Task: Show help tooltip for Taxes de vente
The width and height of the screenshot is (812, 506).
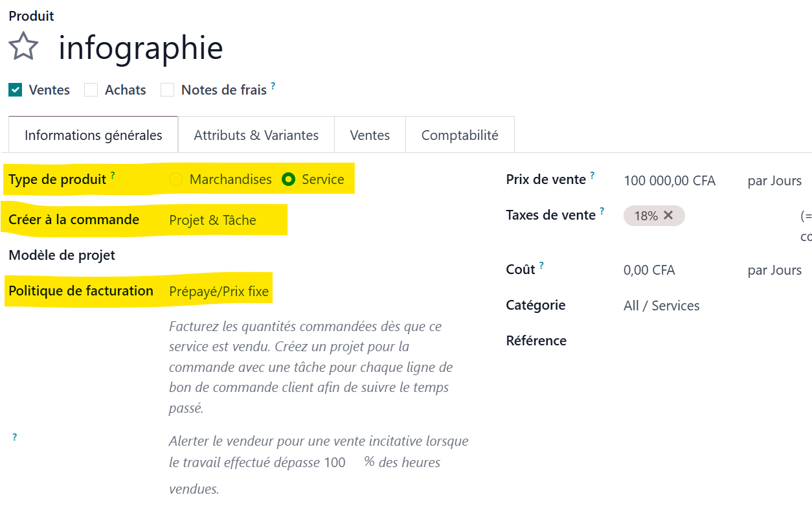Action: click(x=602, y=211)
